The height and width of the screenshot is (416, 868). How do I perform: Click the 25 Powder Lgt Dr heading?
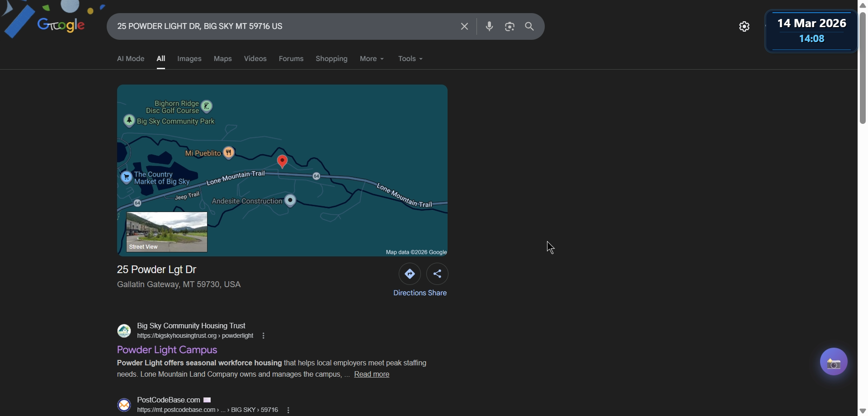click(x=157, y=269)
